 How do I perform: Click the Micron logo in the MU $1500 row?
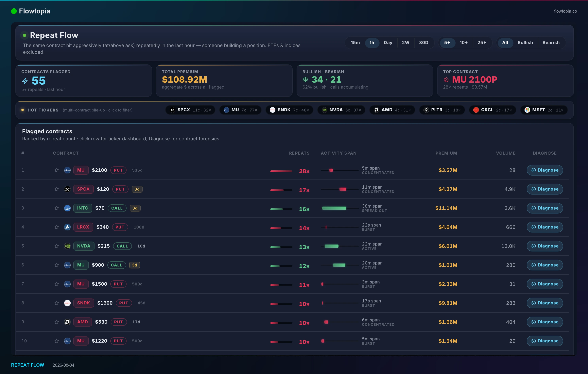click(67, 284)
